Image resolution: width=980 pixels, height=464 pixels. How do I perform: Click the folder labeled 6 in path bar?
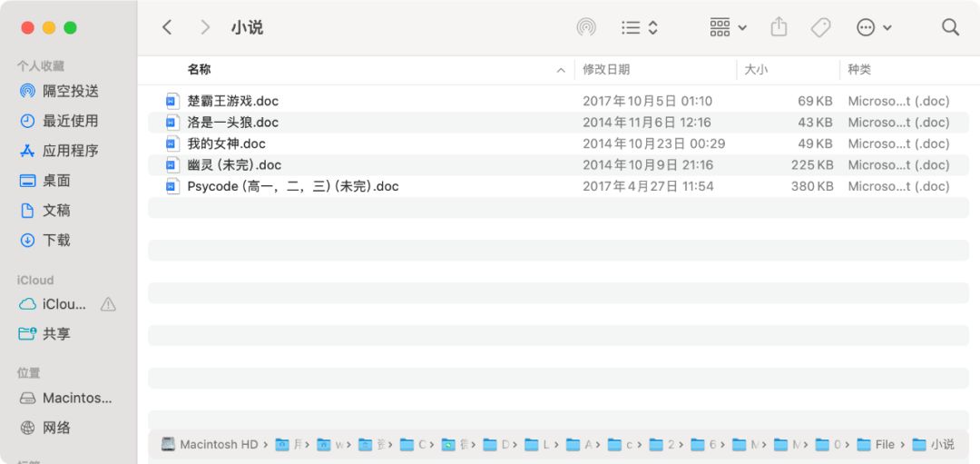pyautogui.click(x=703, y=445)
